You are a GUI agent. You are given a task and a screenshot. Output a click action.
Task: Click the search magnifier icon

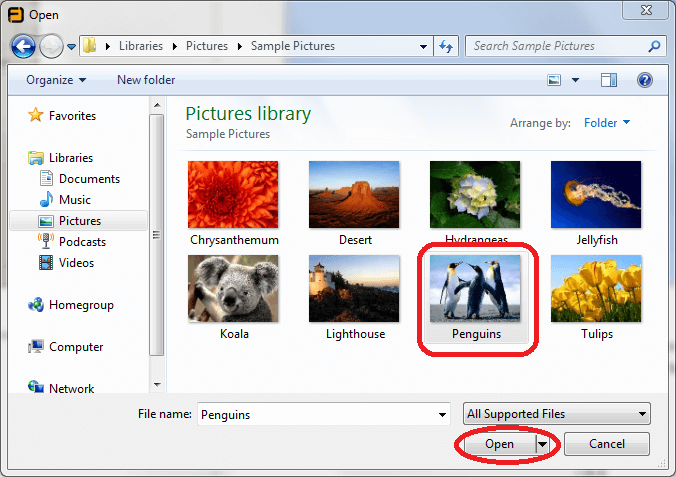(654, 46)
